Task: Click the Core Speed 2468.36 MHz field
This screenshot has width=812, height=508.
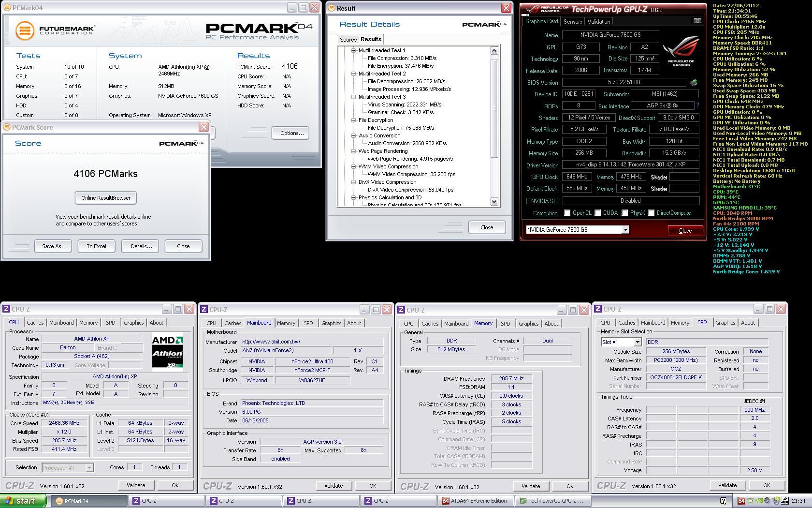Action: (x=64, y=423)
